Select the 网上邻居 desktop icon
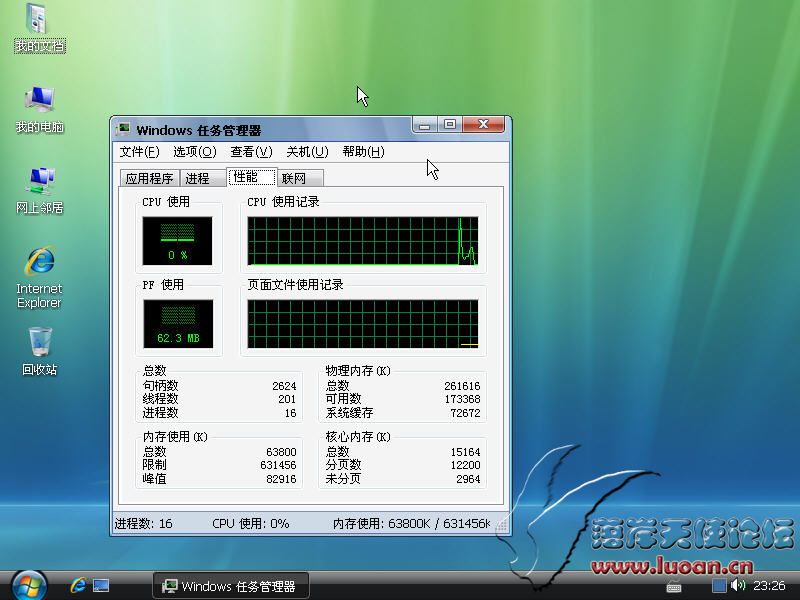The width and height of the screenshot is (800, 600). (x=39, y=191)
